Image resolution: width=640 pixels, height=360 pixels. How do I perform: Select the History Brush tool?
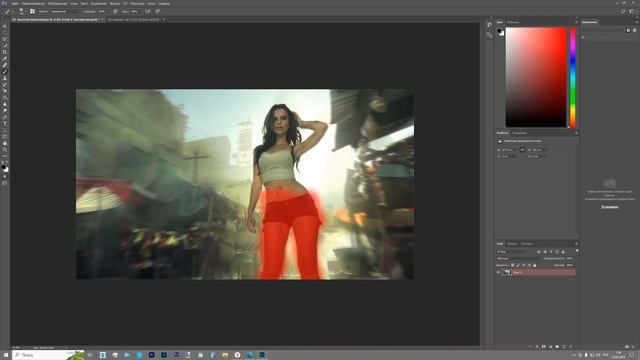5,84
